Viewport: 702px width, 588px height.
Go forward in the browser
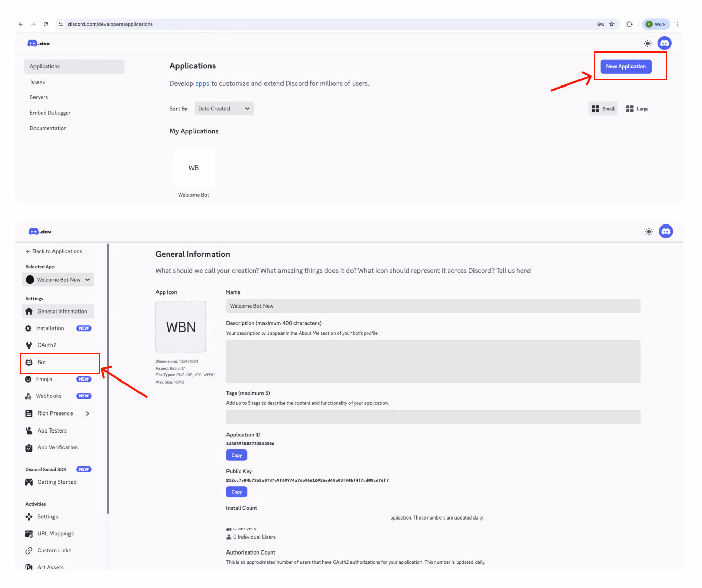pos(33,24)
